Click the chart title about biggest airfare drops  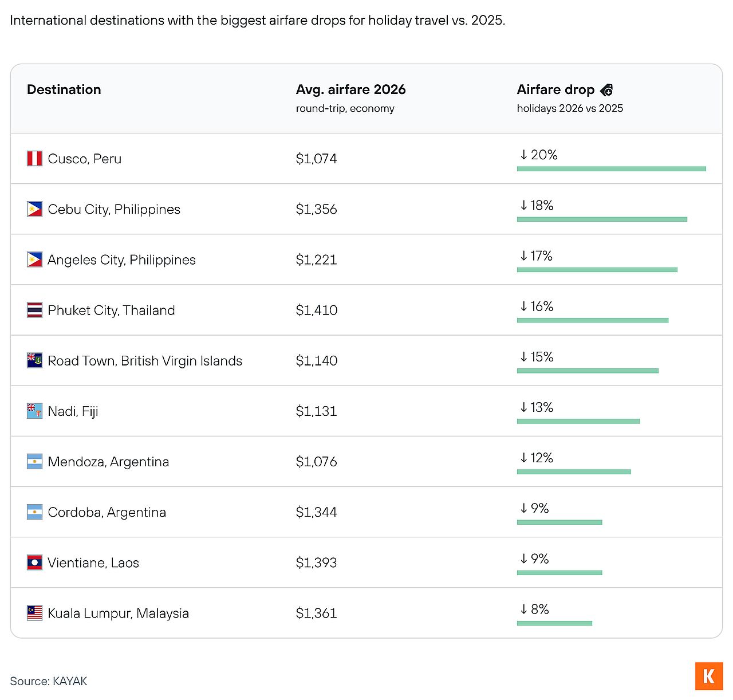click(258, 20)
